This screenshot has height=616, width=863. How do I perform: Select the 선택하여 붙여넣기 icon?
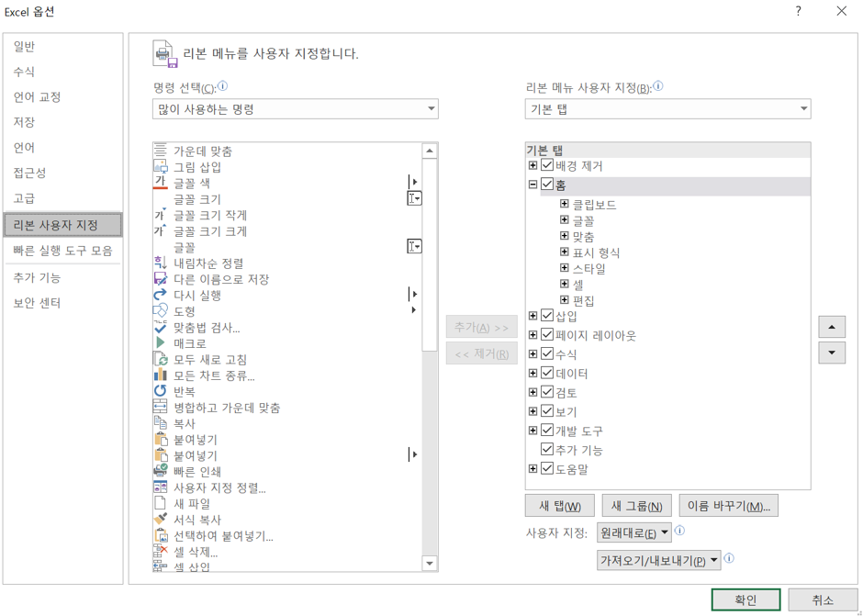[160, 535]
